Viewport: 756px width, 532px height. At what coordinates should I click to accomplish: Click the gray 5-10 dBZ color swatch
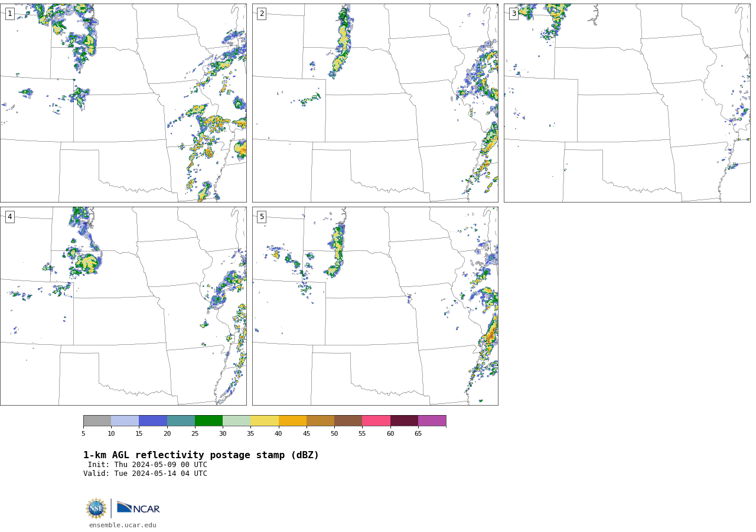click(x=97, y=420)
